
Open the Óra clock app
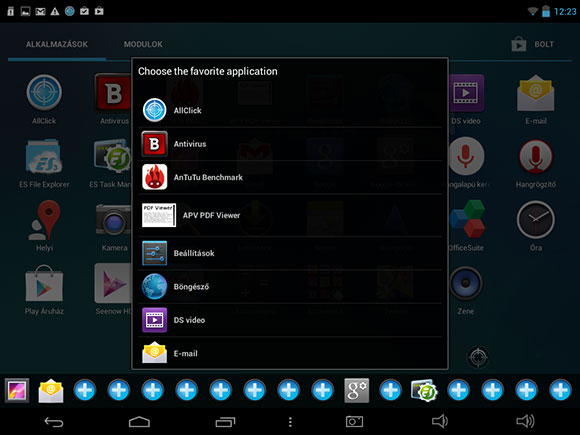coord(536,226)
